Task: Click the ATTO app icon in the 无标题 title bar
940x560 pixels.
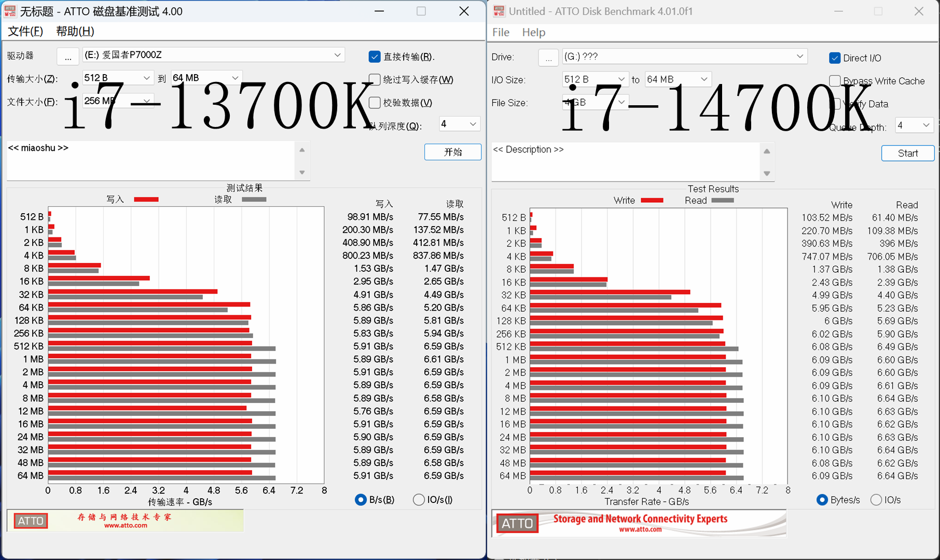Action: [10, 11]
